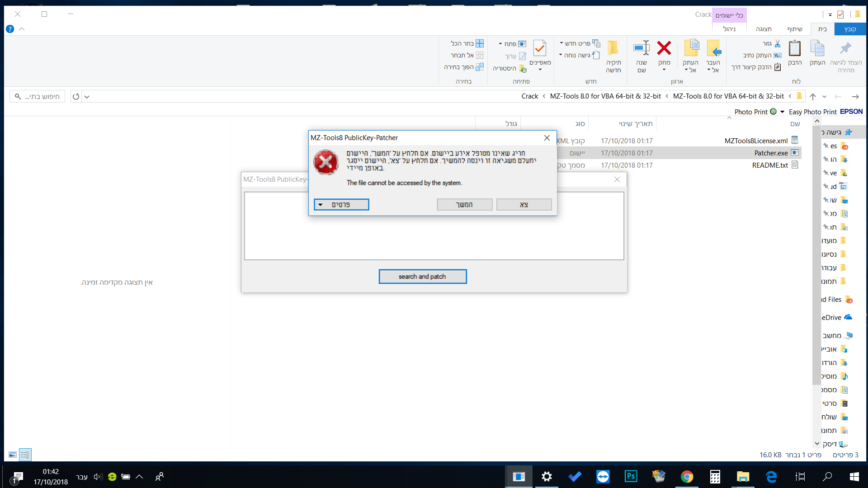Switch to large thumbnails view icon
This screenshot has width=868, height=488.
pos(13,455)
